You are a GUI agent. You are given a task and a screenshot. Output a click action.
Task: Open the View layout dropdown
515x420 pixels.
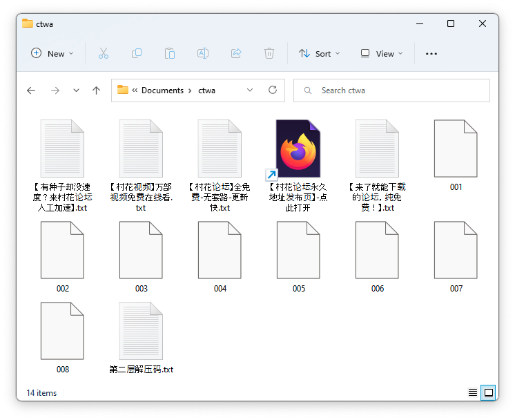pos(380,53)
